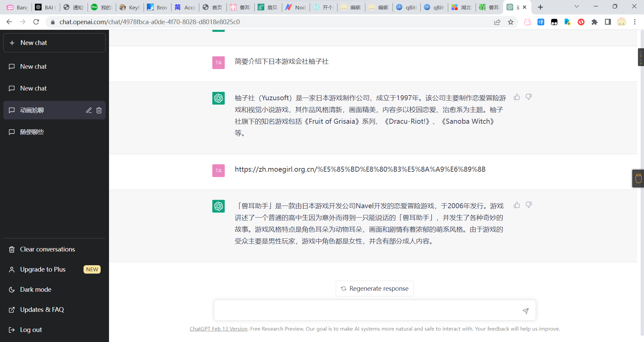Thumbs up the Yuzusoft response
The width and height of the screenshot is (644, 342).
tap(517, 97)
